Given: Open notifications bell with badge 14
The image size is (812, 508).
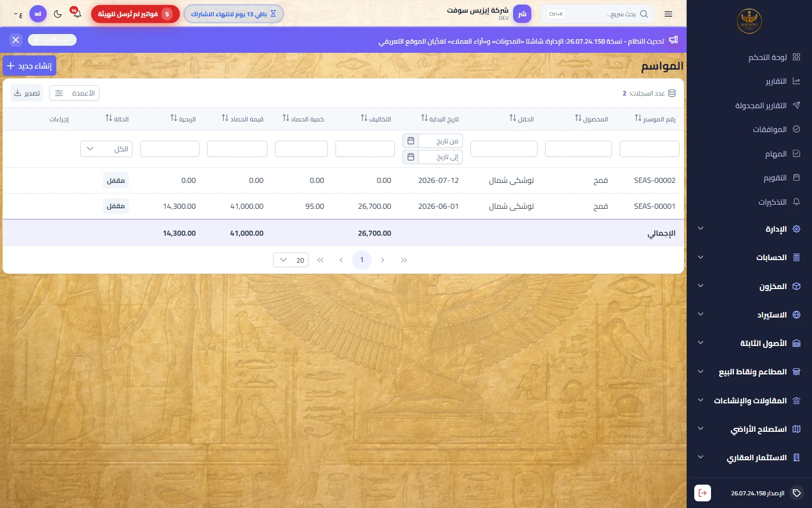Looking at the screenshot, I should 77,13.
